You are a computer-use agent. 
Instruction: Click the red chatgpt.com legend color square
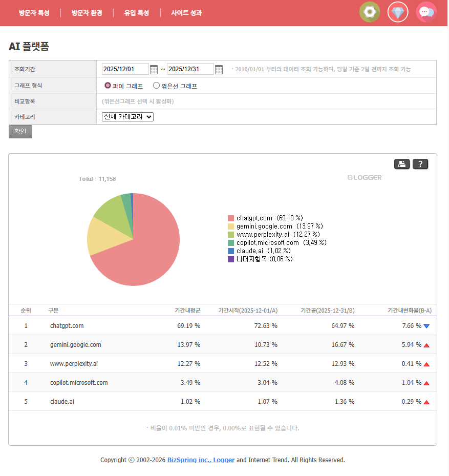(x=231, y=218)
